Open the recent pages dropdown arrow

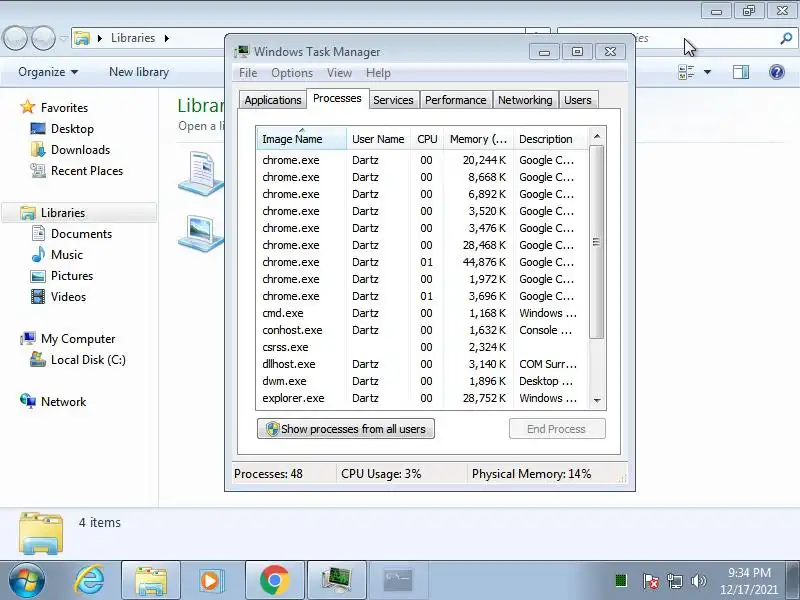pos(63,38)
